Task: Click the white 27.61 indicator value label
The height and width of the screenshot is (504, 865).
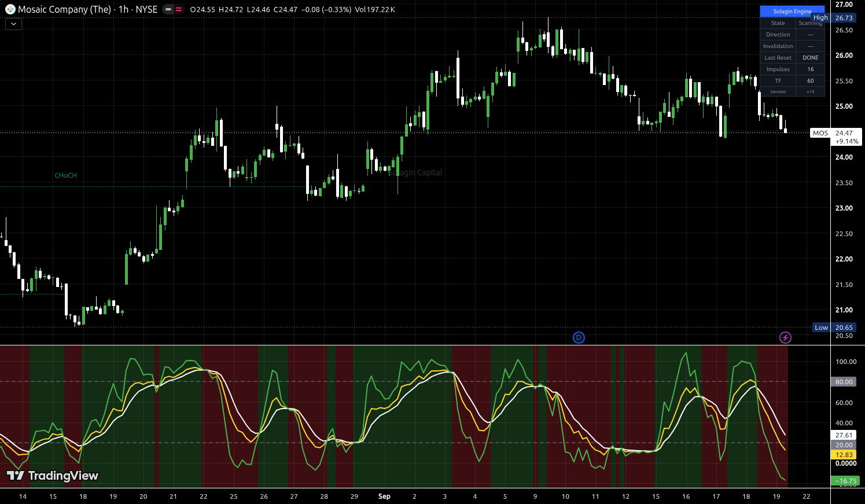Action: [x=844, y=435]
